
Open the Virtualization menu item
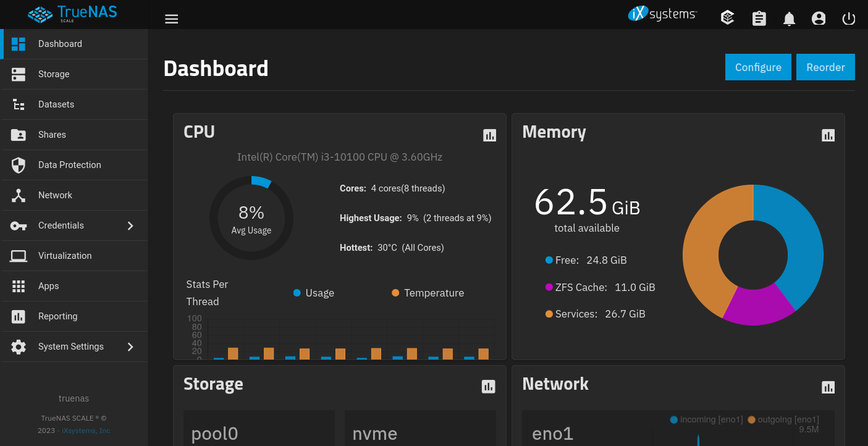click(74, 256)
